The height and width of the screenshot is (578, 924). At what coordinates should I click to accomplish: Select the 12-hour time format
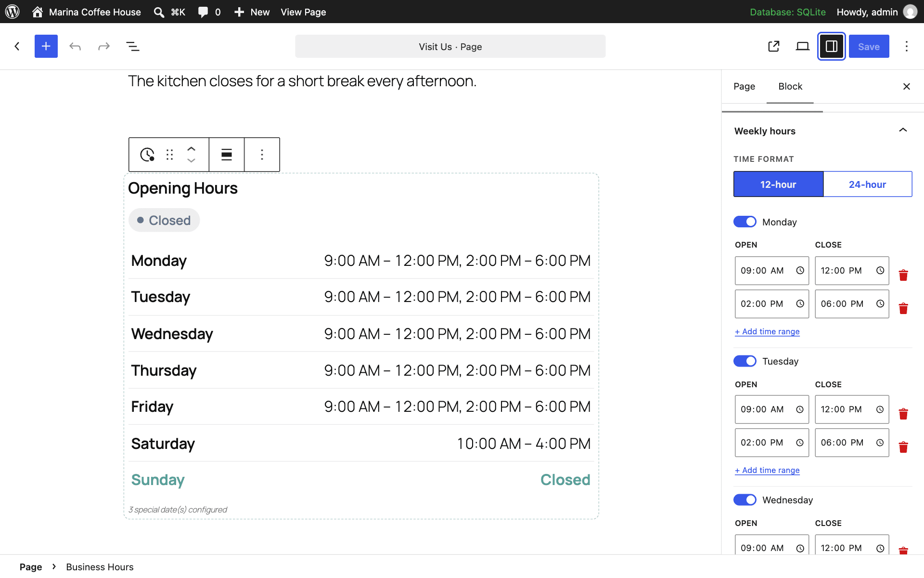point(778,184)
